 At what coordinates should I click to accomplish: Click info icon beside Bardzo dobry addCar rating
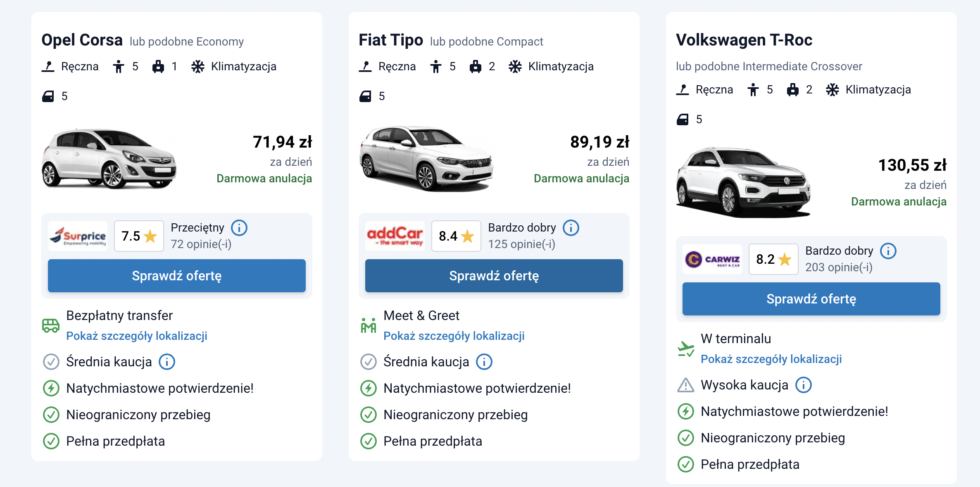pyautogui.click(x=571, y=228)
